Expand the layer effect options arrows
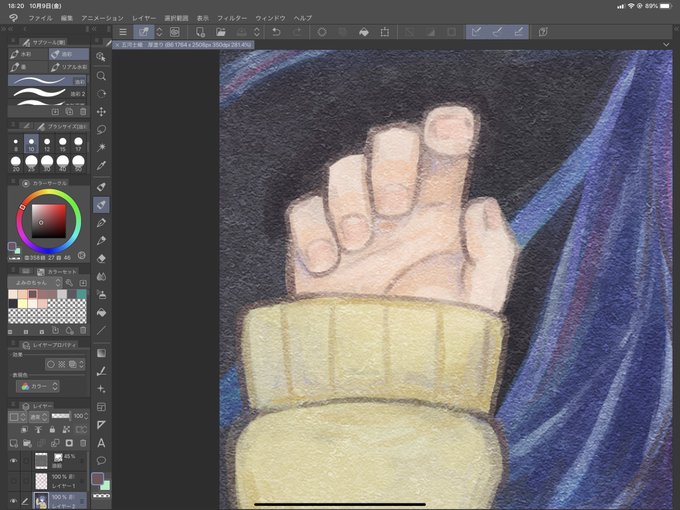This screenshot has width=680, height=510. click(x=82, y=364)
